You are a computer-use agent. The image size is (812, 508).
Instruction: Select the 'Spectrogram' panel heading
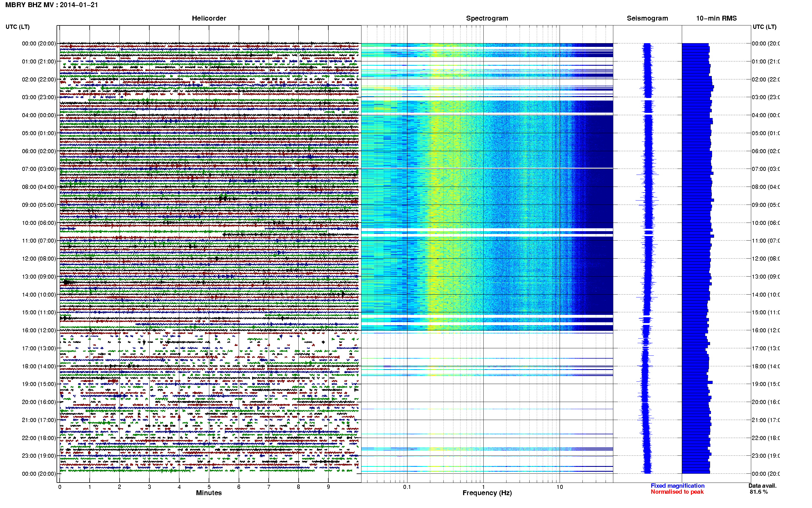(x=487, y=19)
